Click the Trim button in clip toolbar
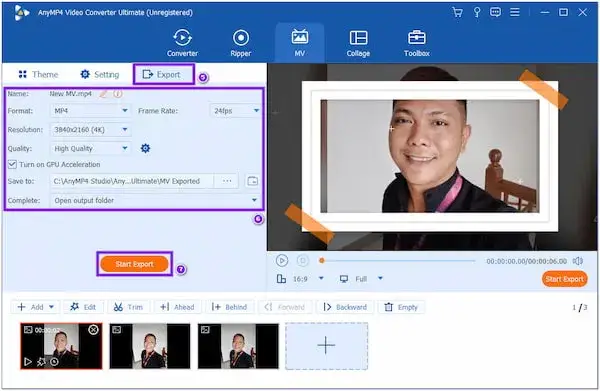The height and width of the screenshot is (391, 600). click(128, 307)
